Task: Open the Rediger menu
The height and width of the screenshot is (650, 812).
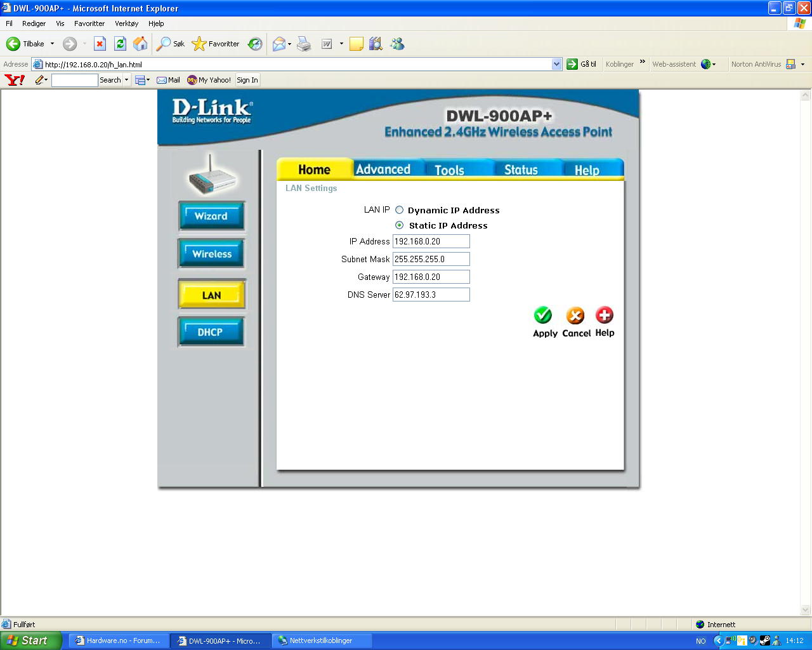Action: (34, 23)
